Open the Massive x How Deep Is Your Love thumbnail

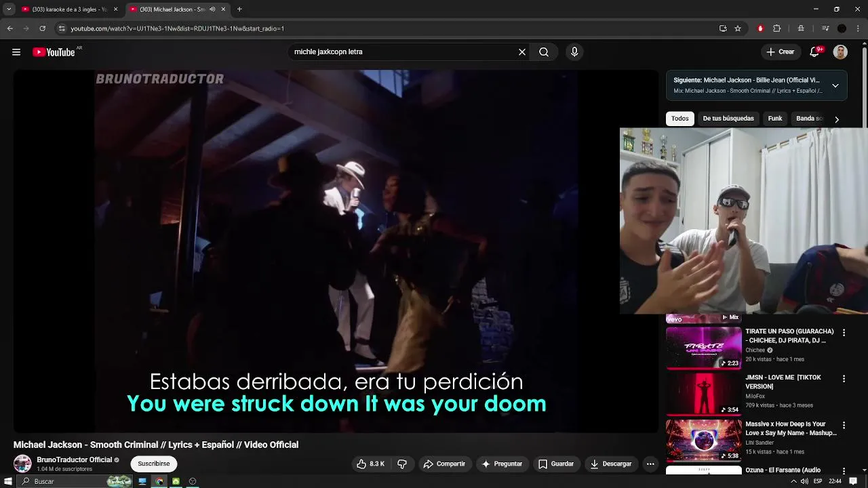pos(704,441)
